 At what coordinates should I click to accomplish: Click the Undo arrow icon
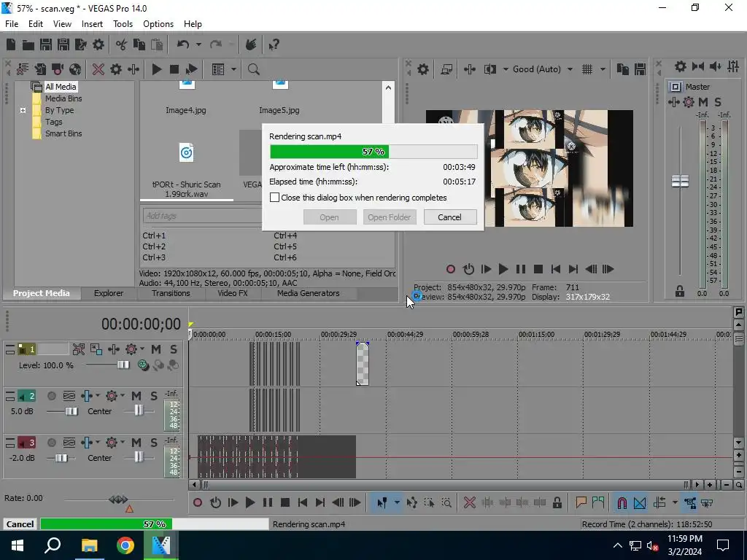coord(183,44)
